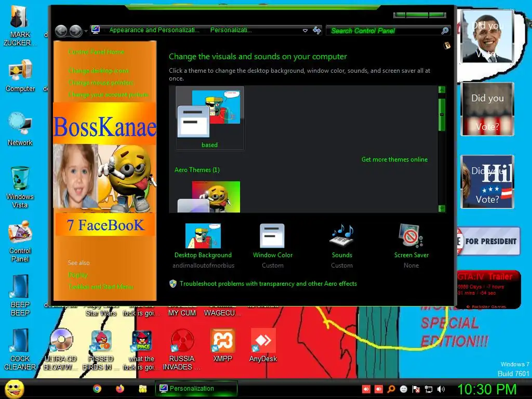Select the PISSED BIRDS IN... shortcut
532x399 pixels.
click(x=101, y=349)
